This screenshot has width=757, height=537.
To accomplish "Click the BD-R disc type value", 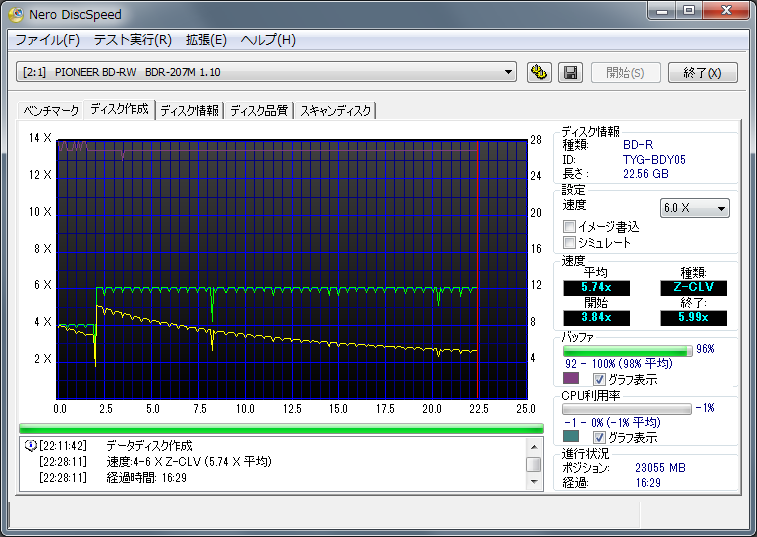I will 638,145.
